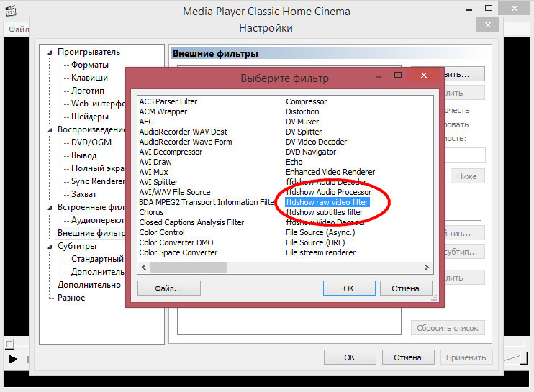
Task: Open Разное settings page
Action: pyautogui.click(x=71, y=297)
